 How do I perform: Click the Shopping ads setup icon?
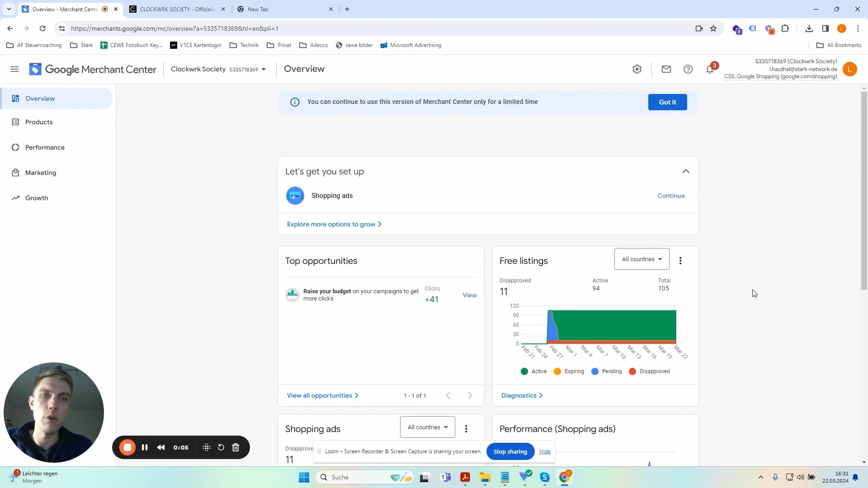point(295,196)
